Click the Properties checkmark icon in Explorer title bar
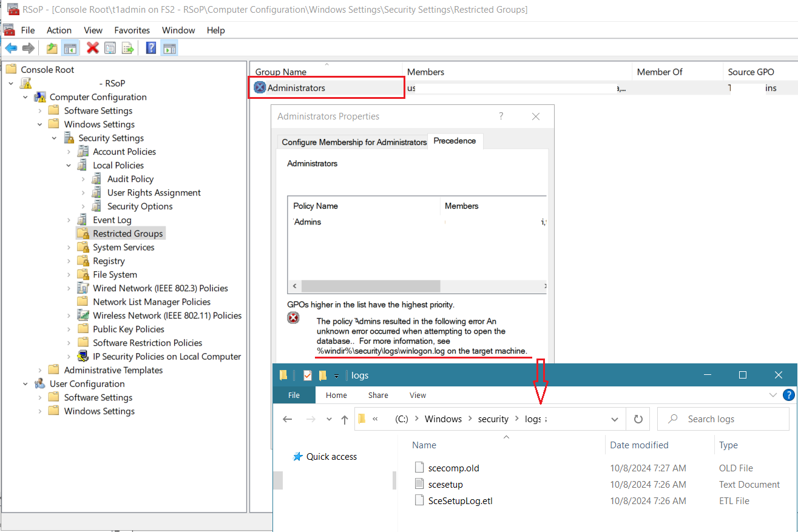 (307, 375)
